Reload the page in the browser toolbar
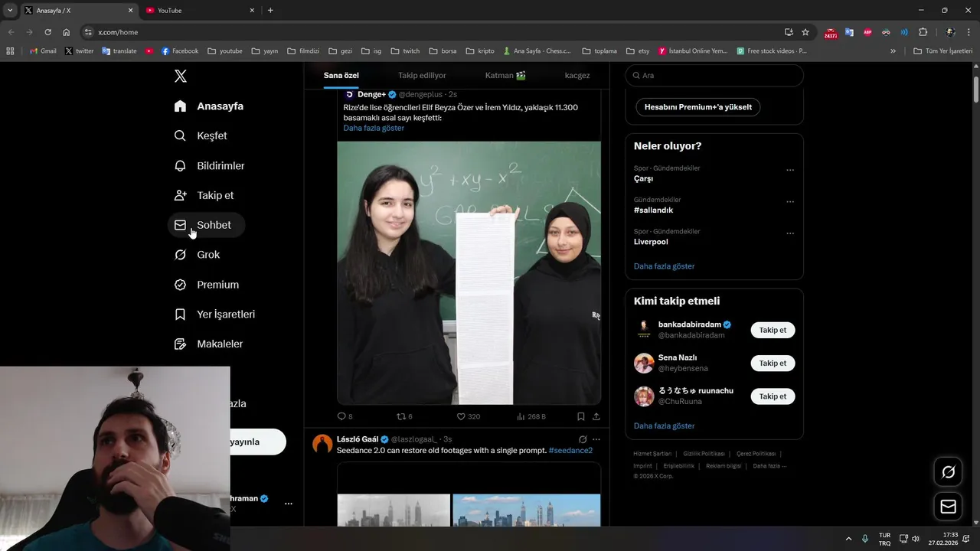The height and width of the screenshot is (551, 980). (x=47, y=32)
